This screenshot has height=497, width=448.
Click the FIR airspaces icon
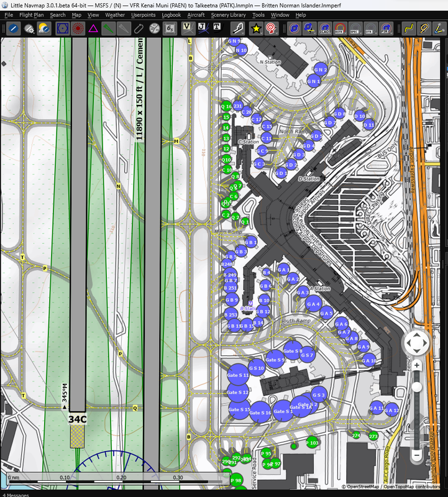coord(385,29)
